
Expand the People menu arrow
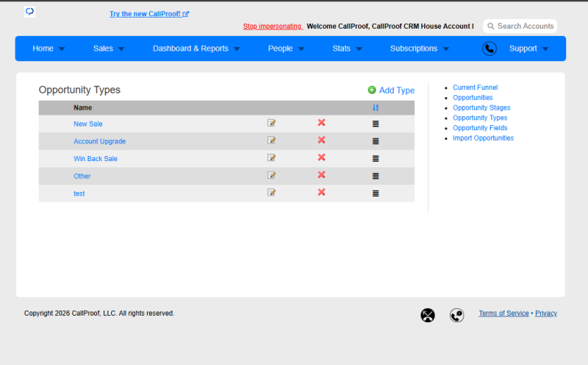301,49
